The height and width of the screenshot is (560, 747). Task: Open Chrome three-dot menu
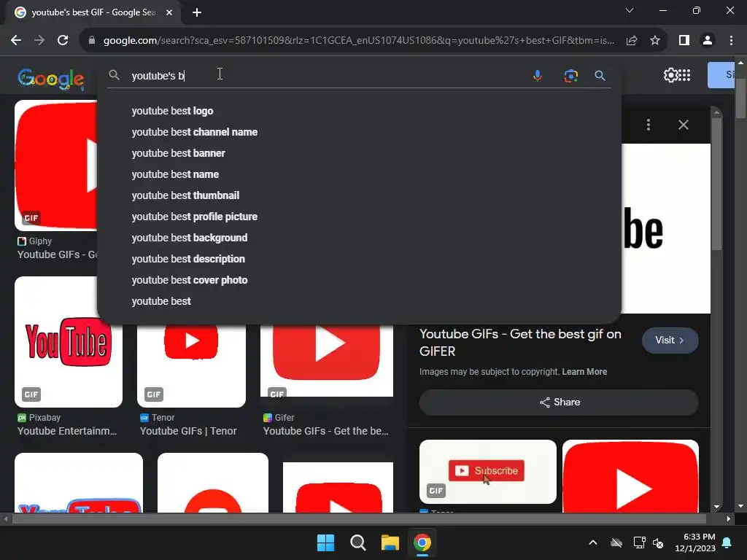click(731, 41)
